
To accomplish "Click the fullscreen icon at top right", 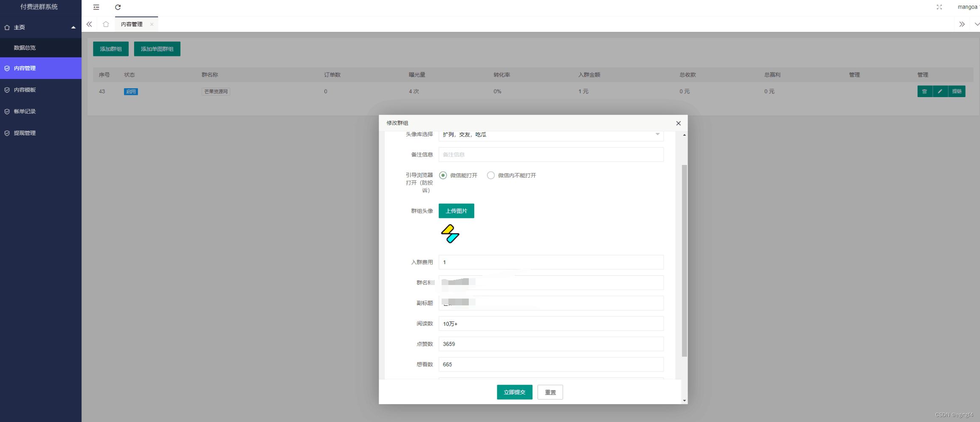I will tap(939, 7).
